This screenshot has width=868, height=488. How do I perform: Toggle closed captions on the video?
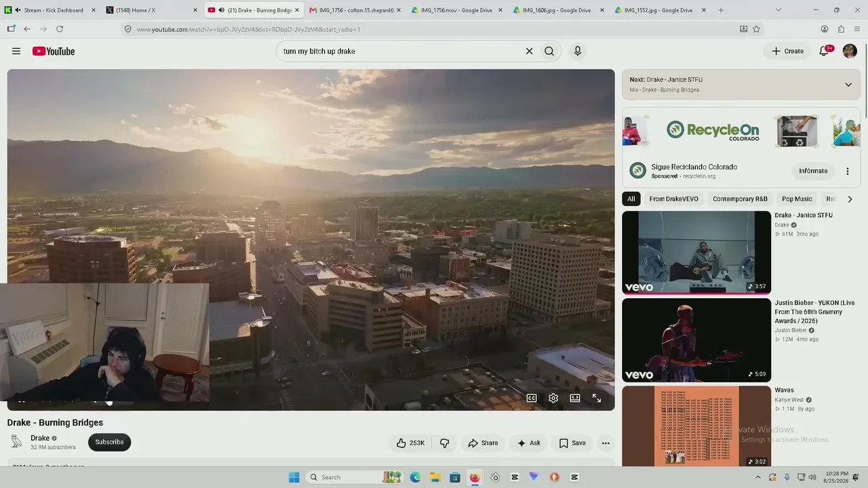532,399
